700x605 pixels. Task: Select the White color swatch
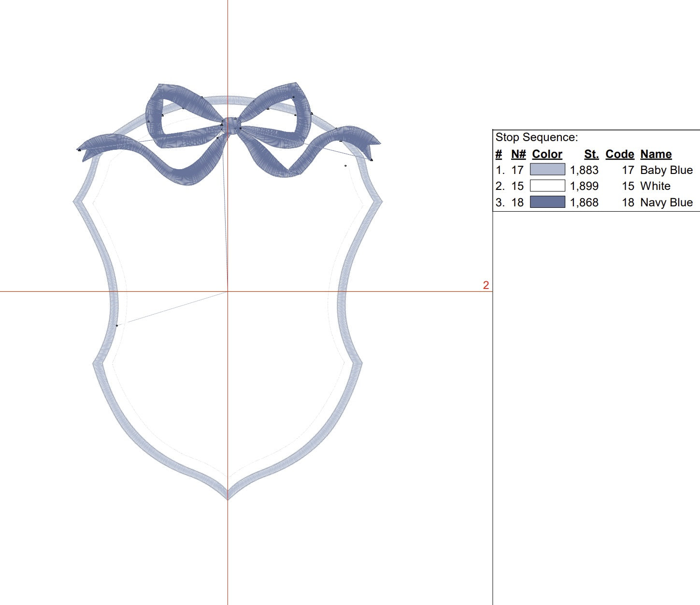point(547,186)
